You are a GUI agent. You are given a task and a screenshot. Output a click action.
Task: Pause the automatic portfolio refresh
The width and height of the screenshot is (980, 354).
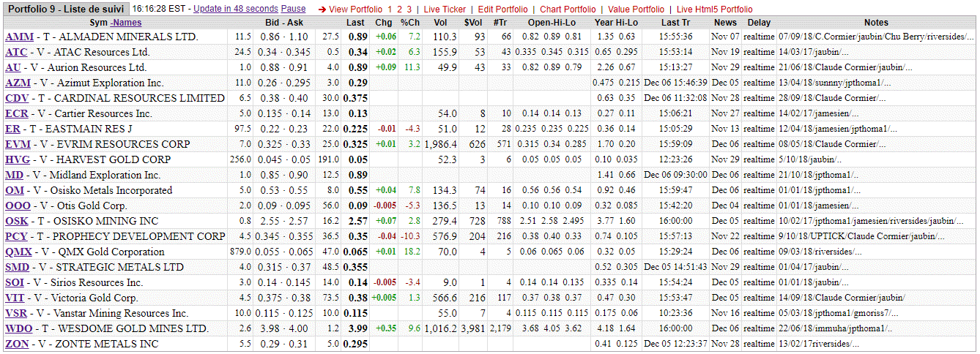tap(294, 9)
